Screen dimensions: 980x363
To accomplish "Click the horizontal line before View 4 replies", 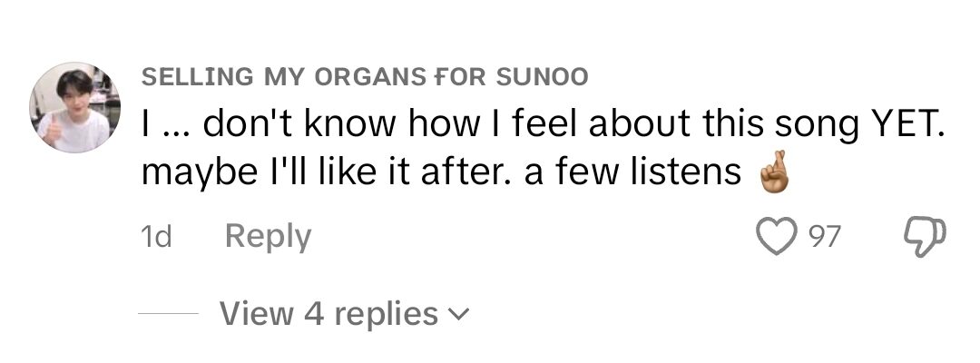I will 168,314.
